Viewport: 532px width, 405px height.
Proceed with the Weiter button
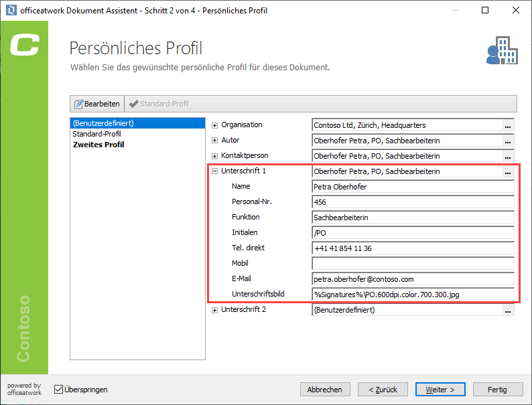pos(440,390)
